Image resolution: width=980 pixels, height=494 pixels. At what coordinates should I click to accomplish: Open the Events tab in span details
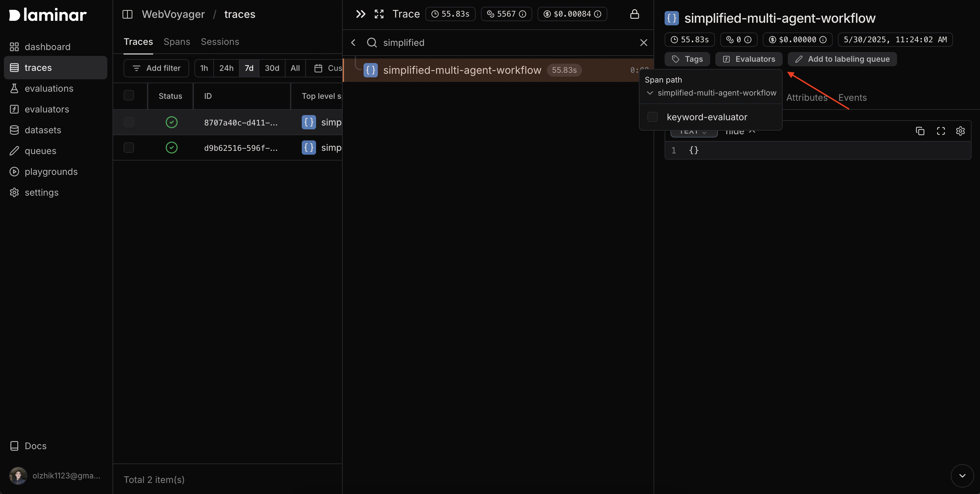(x=853, y=97)
